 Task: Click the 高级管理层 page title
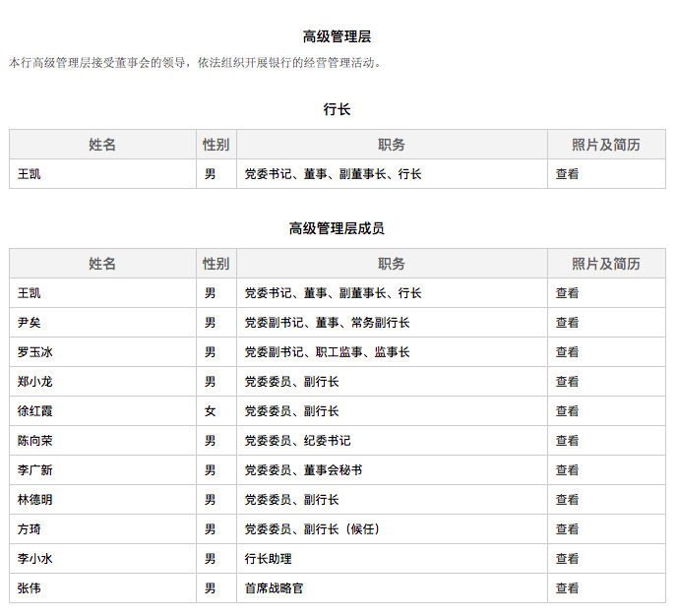click(x=337, y=37)
